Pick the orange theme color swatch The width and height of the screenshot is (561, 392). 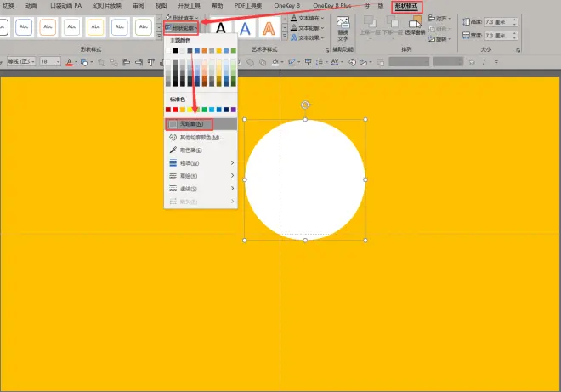tap(204, 50)
